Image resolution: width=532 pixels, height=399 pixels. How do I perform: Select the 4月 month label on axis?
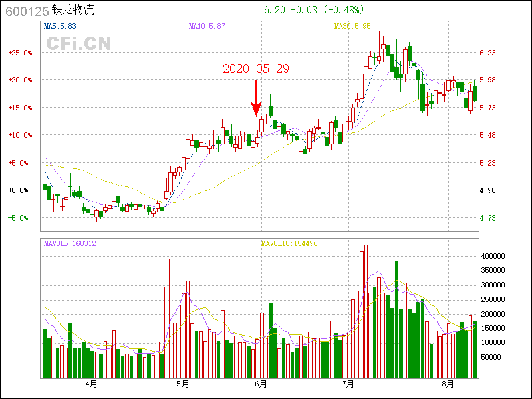91,384
